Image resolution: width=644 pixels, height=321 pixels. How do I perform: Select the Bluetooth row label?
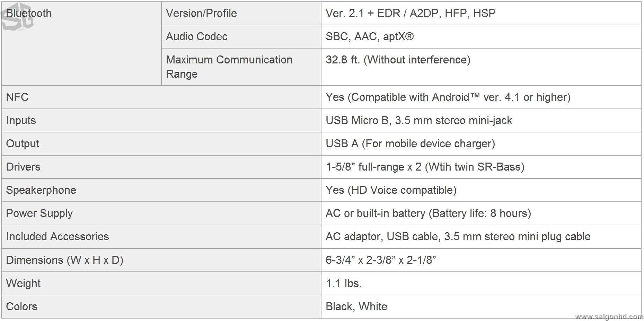(x=29, y=13)
